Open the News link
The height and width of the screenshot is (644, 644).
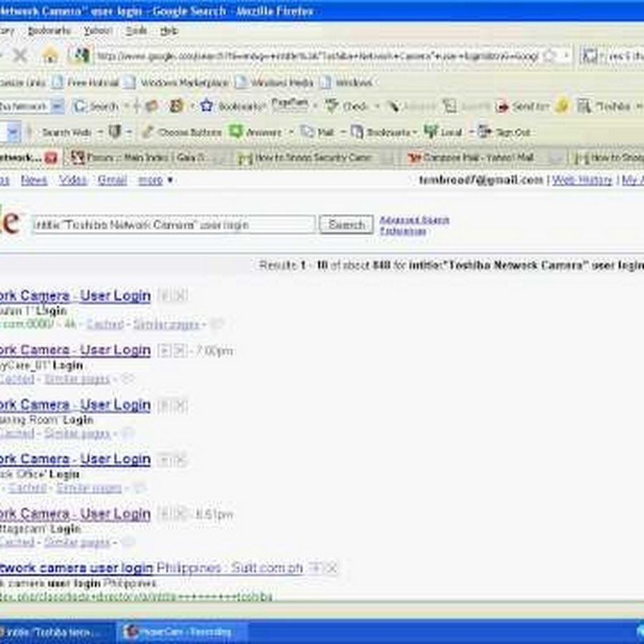point(34,180)
